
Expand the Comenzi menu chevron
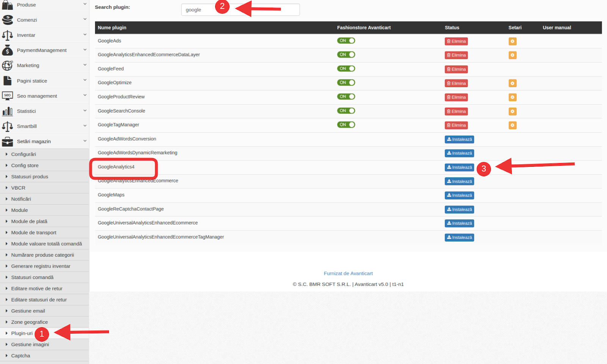[x=85, y=19]
